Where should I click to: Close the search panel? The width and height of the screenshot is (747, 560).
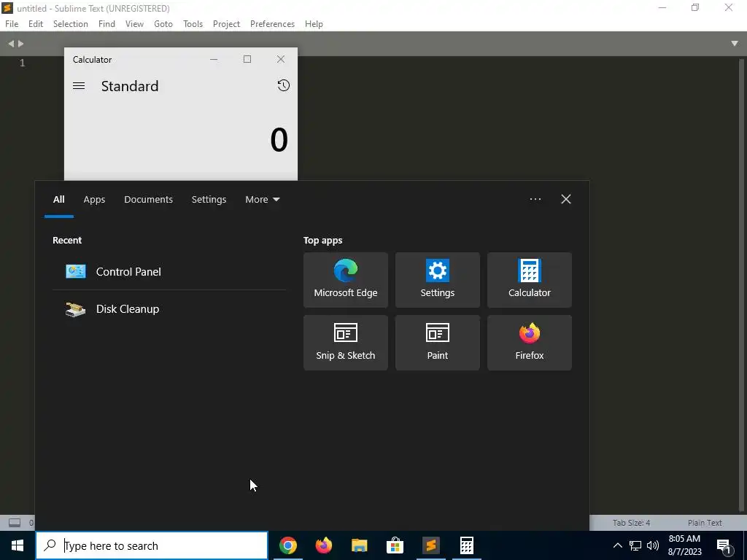point(565,199)
